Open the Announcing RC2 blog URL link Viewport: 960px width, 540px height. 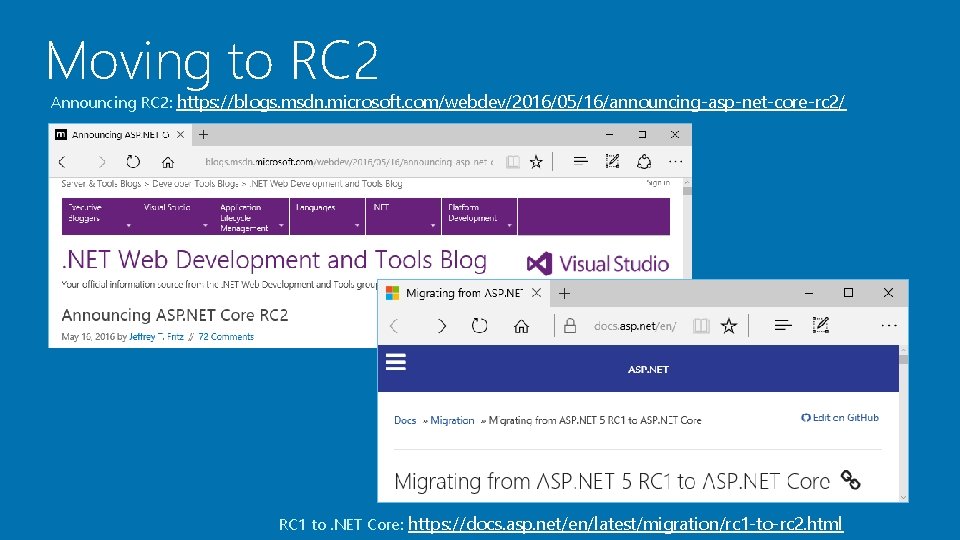click(511, 102)
